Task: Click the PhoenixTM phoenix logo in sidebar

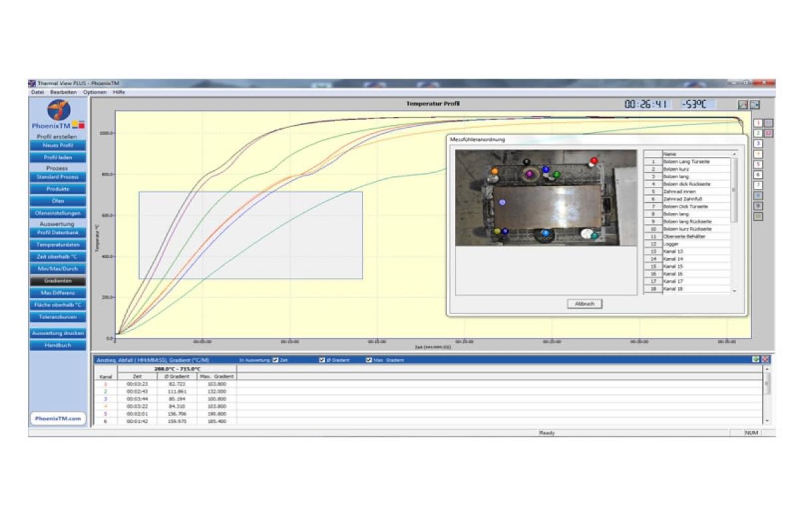Action: 58,110
